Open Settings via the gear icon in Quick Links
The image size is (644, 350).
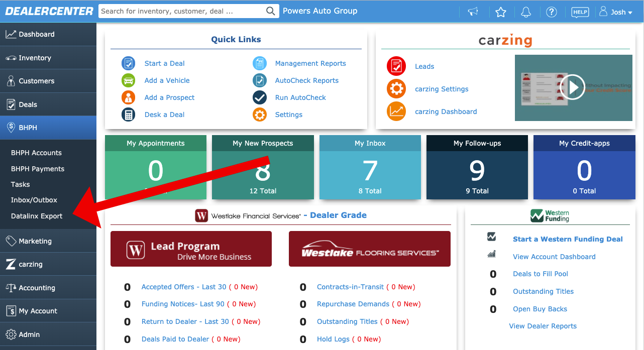pos(259,114)
